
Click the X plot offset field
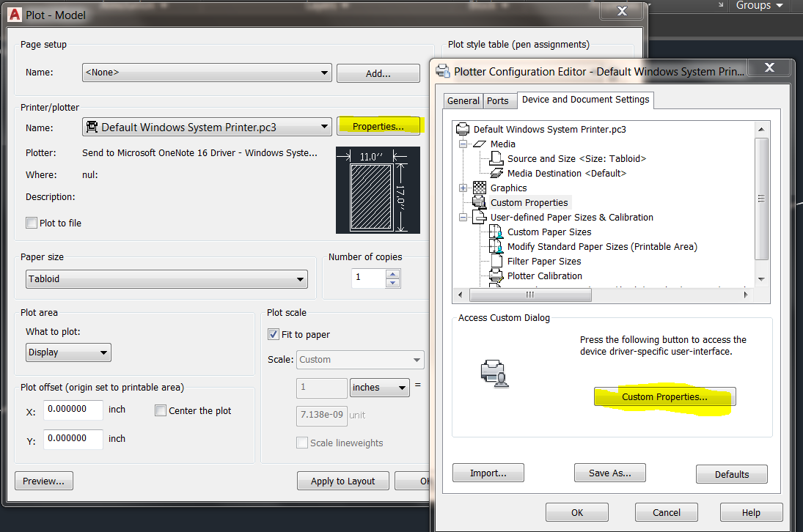click(x=73, y=410)
